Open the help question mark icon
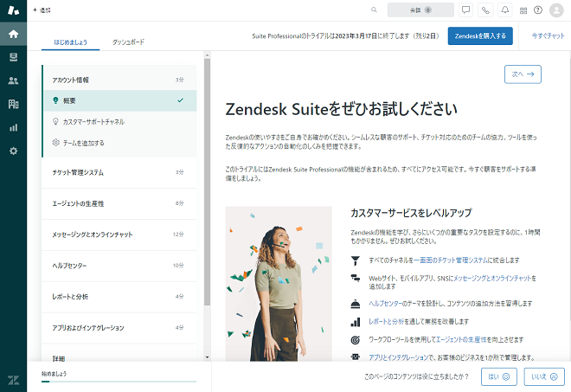This screenshot has height=392, width=571. [538, 10]
